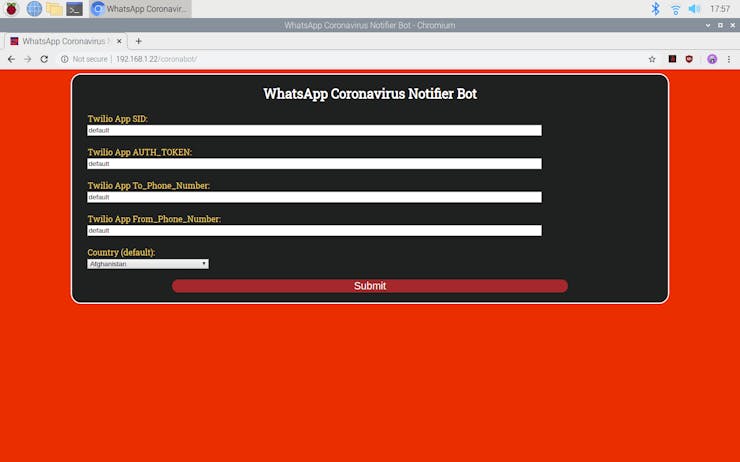Open the File Manager folder icon
Image resolution: width=740 pixels, height=462 pixels.
[x=54, y=8]
